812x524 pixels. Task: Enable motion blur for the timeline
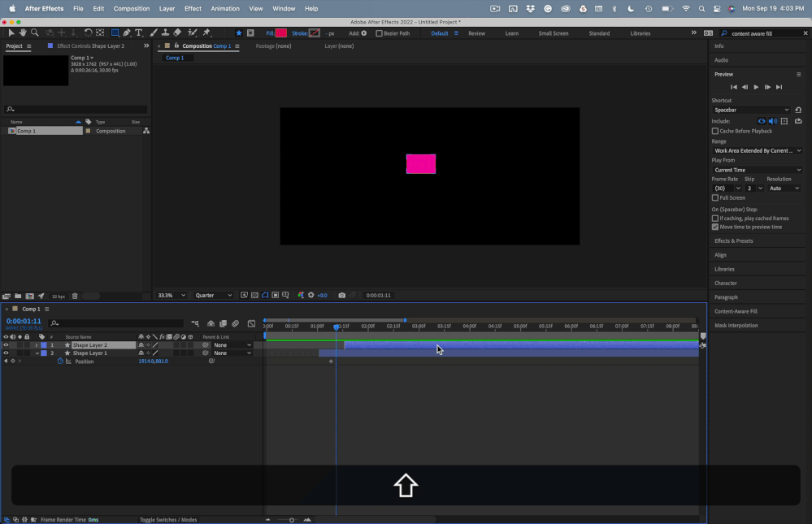pos(235,323)
